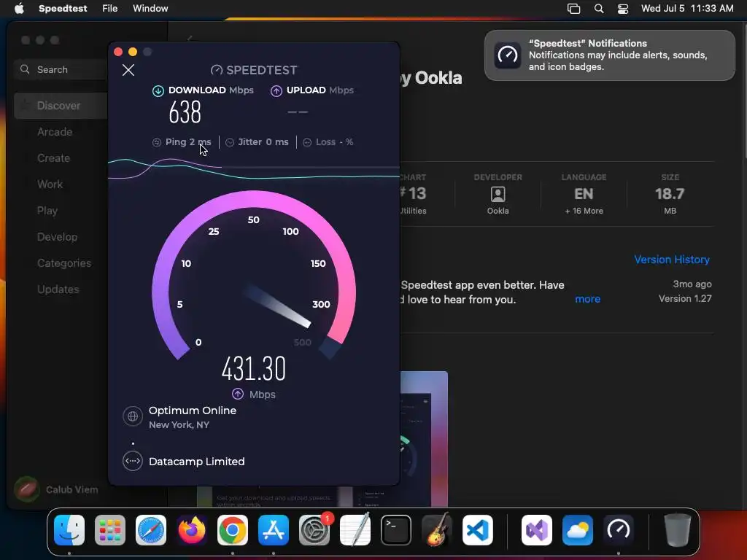The image size is (747, 560).
Task: Open Calub Viem account in App Store
Action: coord(56,489)
